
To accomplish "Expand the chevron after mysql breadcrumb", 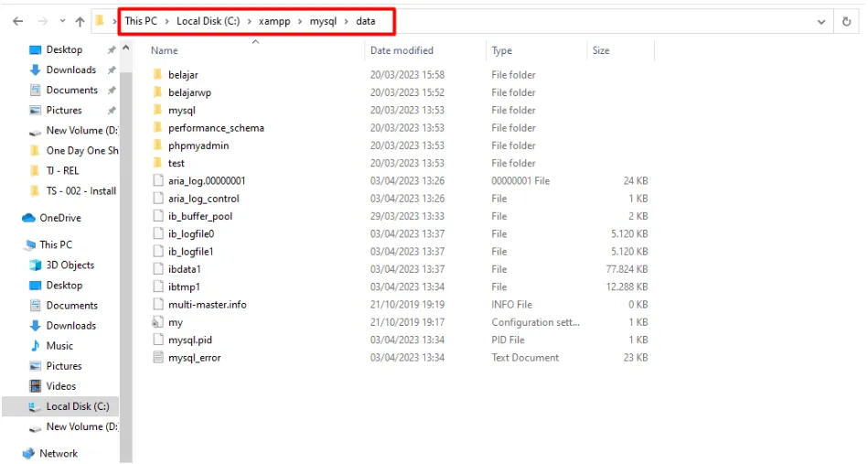I will click(x=347, y=22).
